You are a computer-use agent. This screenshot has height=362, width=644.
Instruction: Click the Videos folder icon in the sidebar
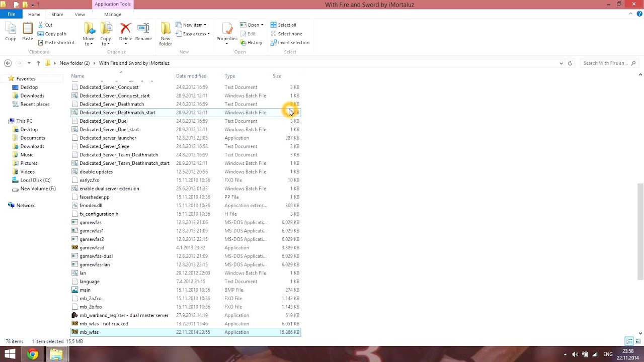16,172
